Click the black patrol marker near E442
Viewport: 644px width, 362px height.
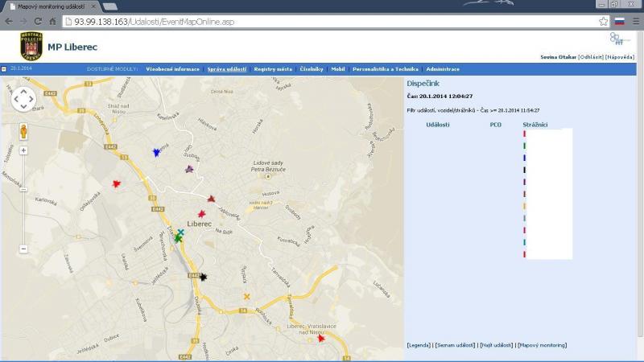[x=204, y=277]
